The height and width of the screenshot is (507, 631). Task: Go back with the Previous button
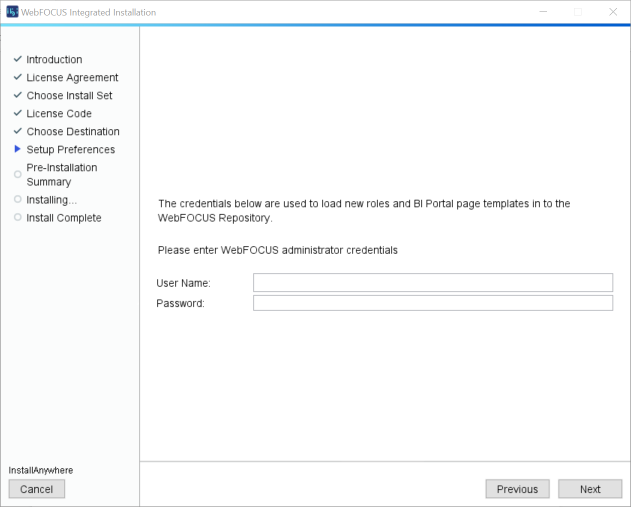517,489
